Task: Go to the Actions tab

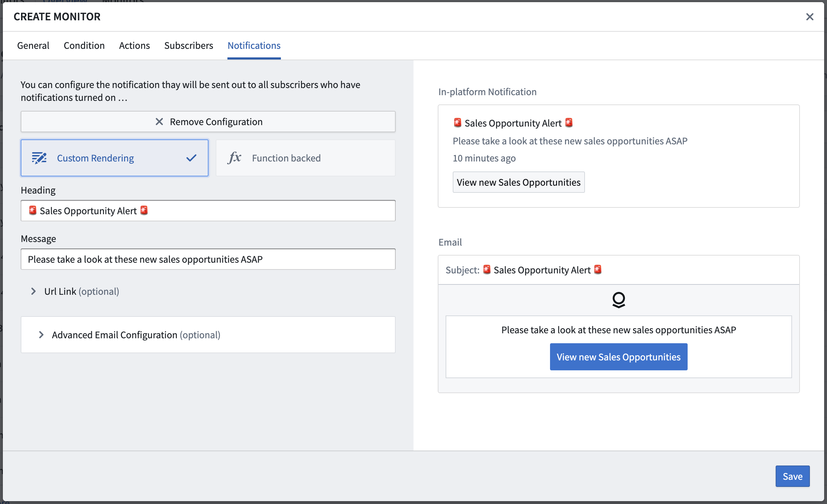Action: tap(134, 46)
